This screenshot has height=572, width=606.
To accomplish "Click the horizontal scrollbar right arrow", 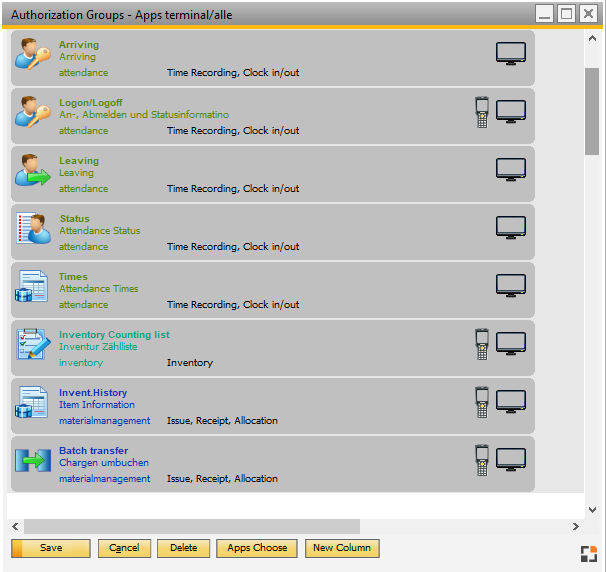I will click(575, 526).
